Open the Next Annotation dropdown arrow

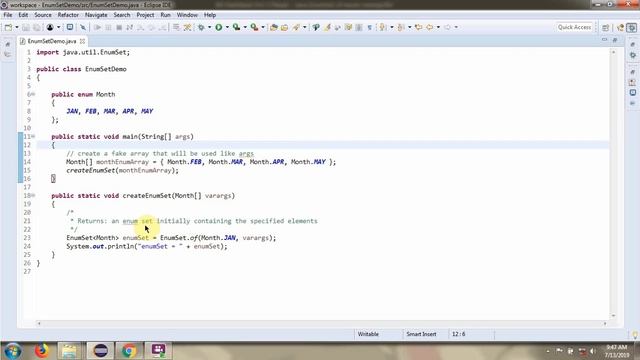[x=392, y=27]
